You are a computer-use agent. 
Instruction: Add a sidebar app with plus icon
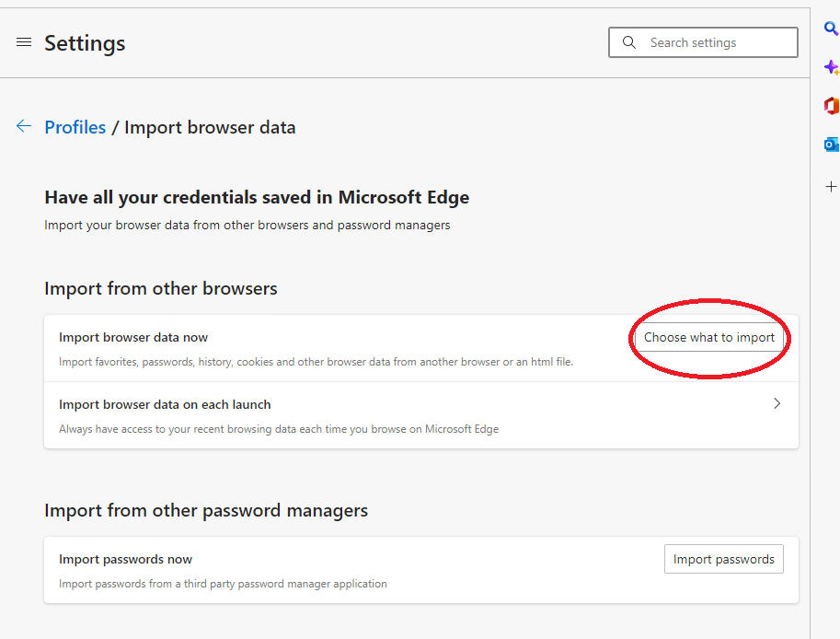(x=831, y=187)
